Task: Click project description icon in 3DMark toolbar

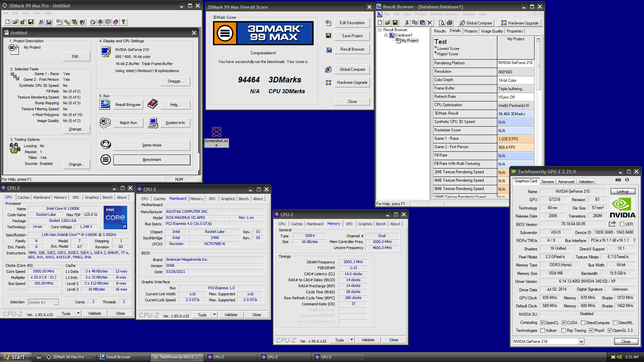Action: point(59,22)
